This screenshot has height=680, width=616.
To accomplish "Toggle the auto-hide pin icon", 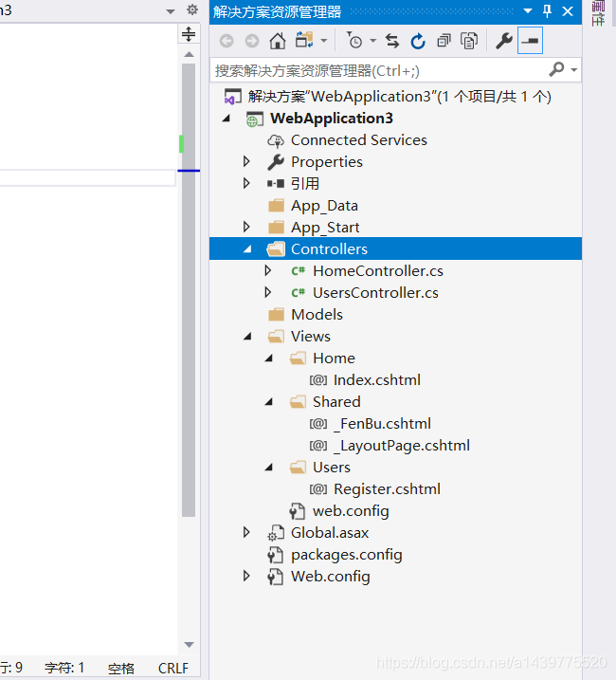I will pyautogui.click(x=547, y=10).
